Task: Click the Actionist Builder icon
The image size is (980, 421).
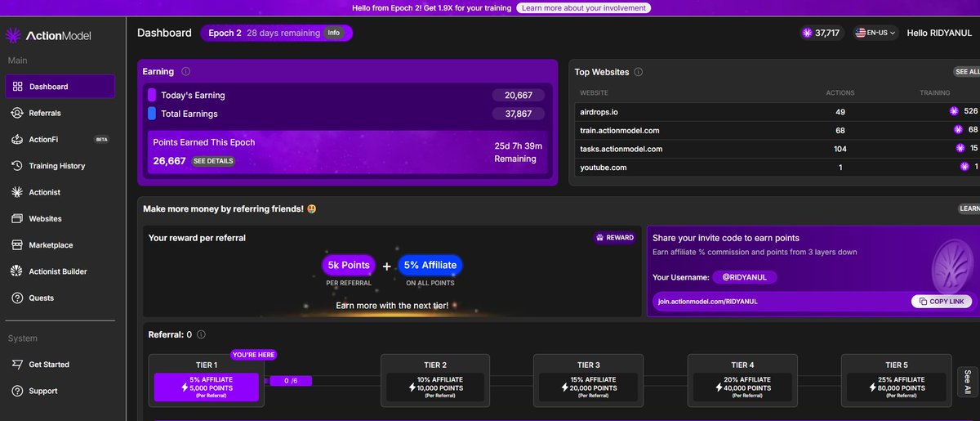Action: point(17,271)
